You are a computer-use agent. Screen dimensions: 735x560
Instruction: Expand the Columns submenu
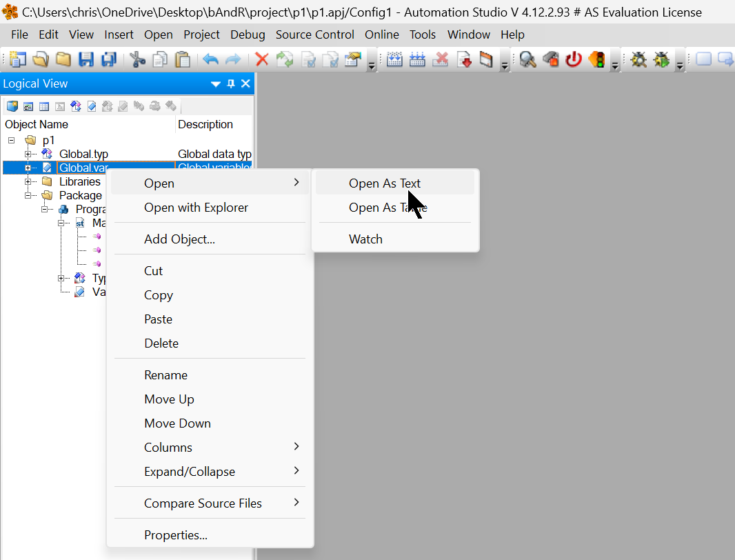tap(210, 448)
